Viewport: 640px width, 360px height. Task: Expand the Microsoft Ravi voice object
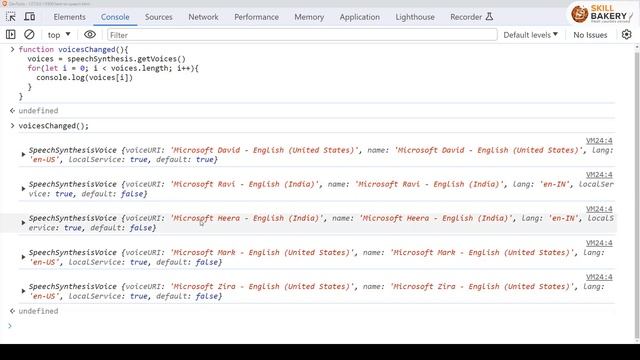23,189
